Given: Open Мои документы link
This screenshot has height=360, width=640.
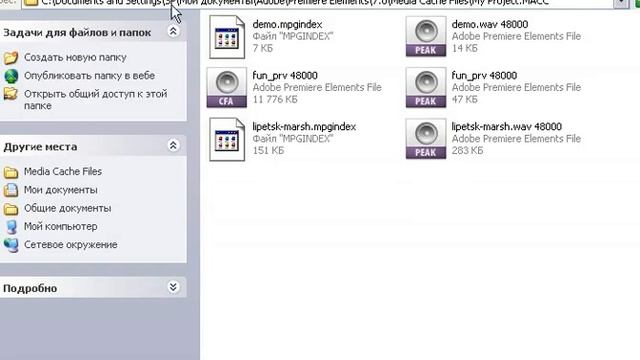Looking at the screenshot, I should point(60,190).
